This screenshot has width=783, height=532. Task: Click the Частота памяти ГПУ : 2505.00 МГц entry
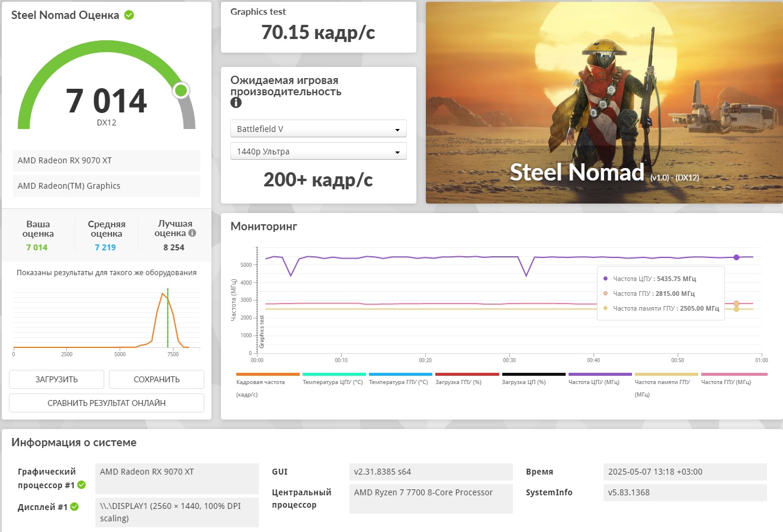pyautogui.click(x=661, y=308)
